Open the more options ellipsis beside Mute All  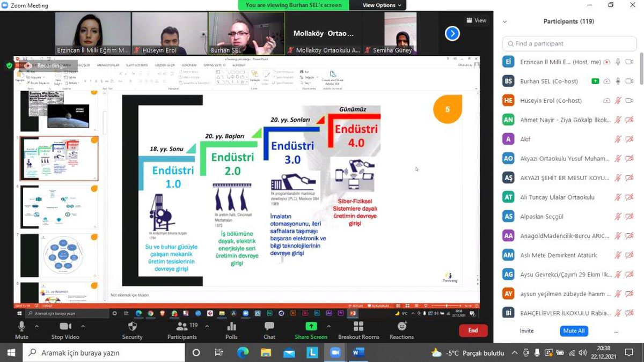[616, 331]
